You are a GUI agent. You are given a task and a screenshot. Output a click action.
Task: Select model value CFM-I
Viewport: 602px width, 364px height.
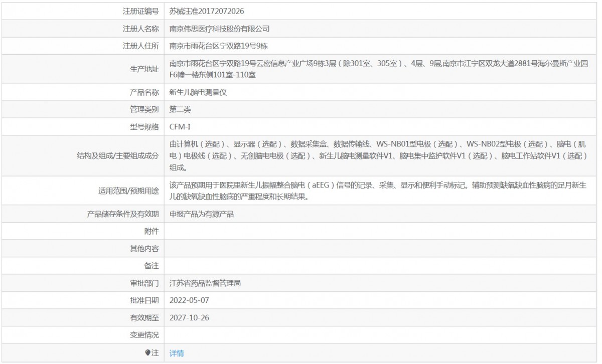click(180, 126)
